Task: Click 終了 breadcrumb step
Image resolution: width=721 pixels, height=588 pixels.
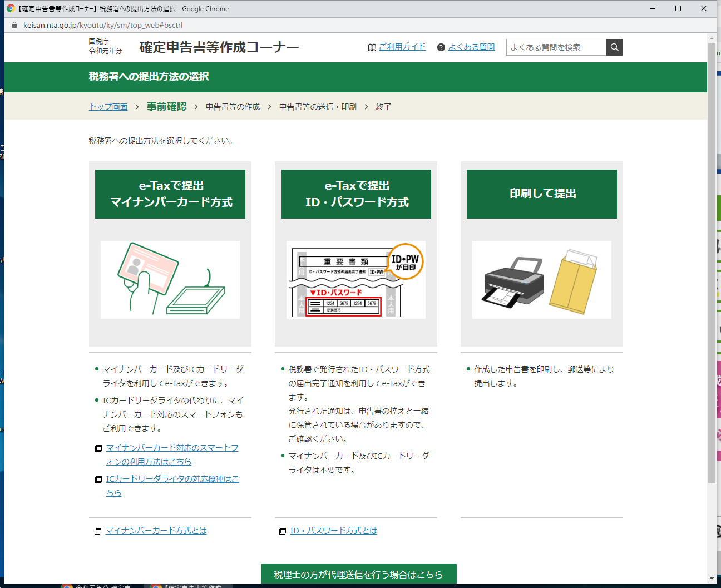Action: click(383, 107)
